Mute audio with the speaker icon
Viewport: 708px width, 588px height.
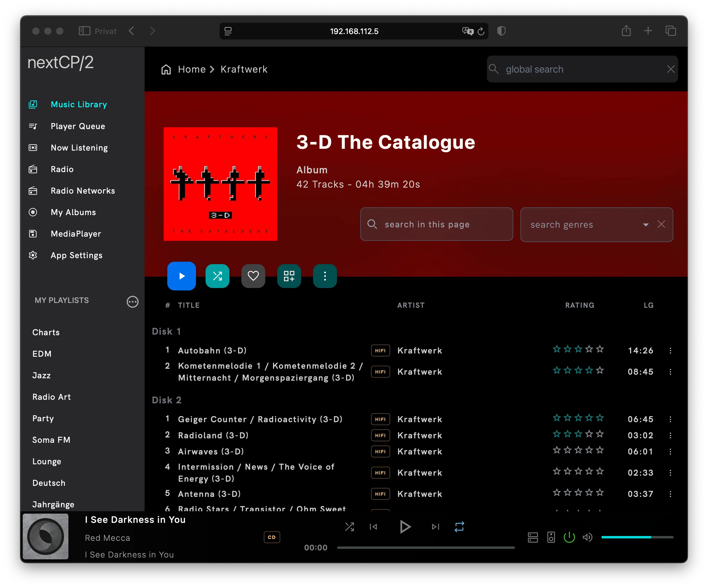point(587,538)
